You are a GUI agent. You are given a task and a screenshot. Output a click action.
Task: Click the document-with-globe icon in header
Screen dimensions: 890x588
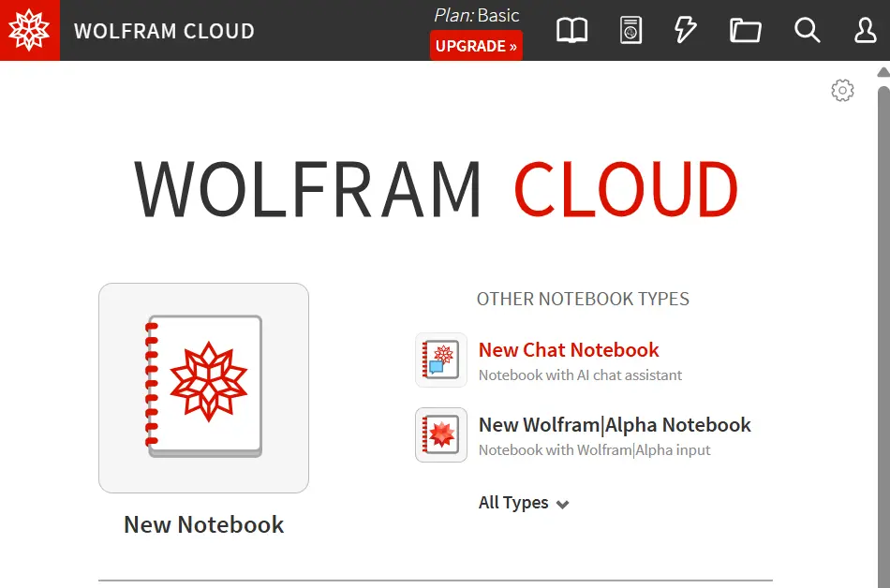pos(630,30)
